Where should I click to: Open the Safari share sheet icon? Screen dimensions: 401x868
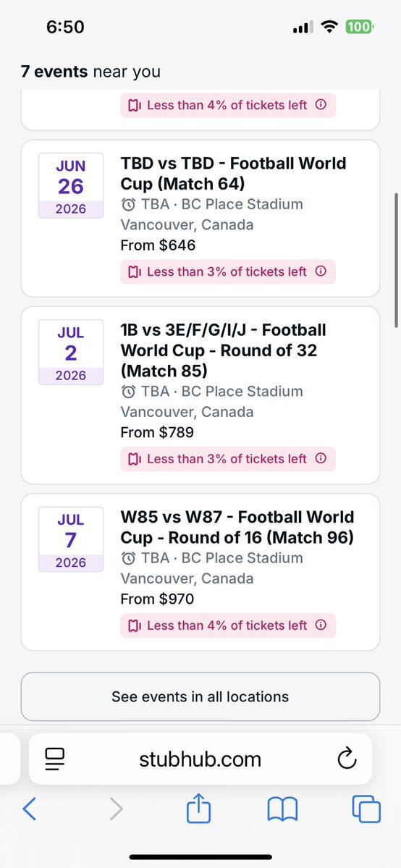coord(199,809)
